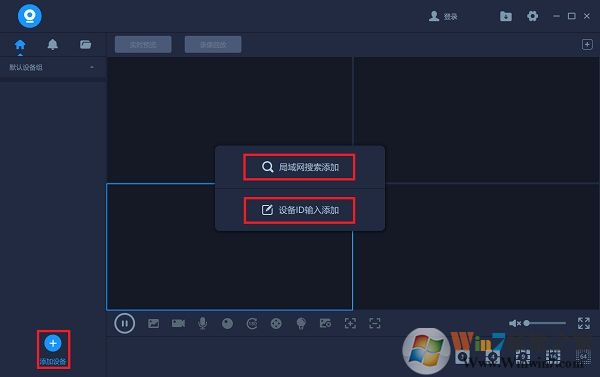Take a snapshot with the picture icon
The width and height of the screenshot is (600, 377).
point(153,323)
